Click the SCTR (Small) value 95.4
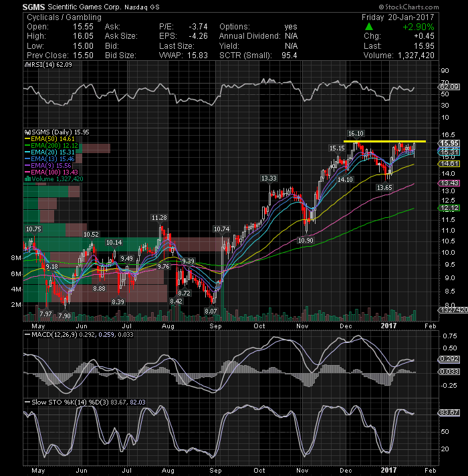Screen dimensions: 468x476 point(289,55)
